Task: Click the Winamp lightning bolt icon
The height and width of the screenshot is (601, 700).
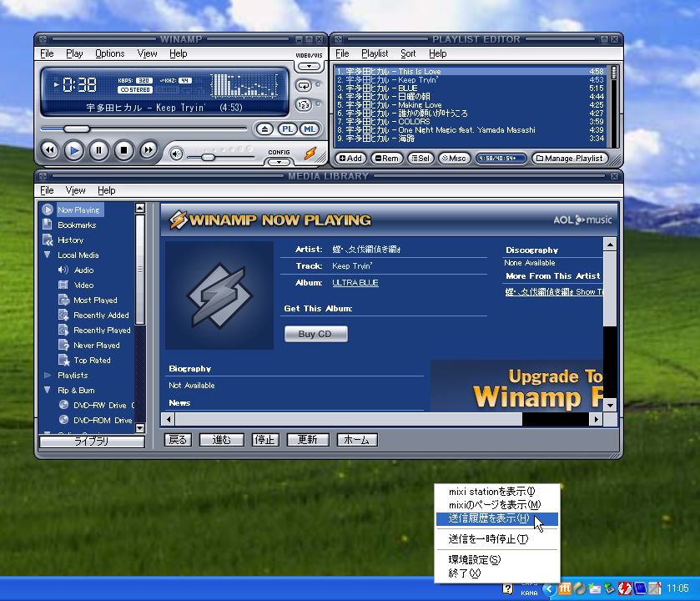Action: click(310, 154)
